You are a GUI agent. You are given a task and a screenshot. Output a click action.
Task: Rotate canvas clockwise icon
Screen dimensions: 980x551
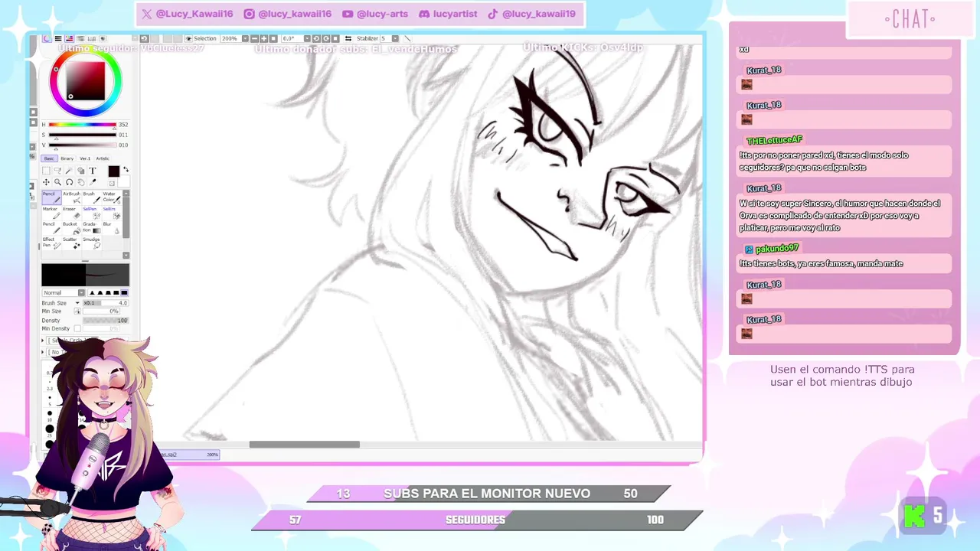point(325,38)
